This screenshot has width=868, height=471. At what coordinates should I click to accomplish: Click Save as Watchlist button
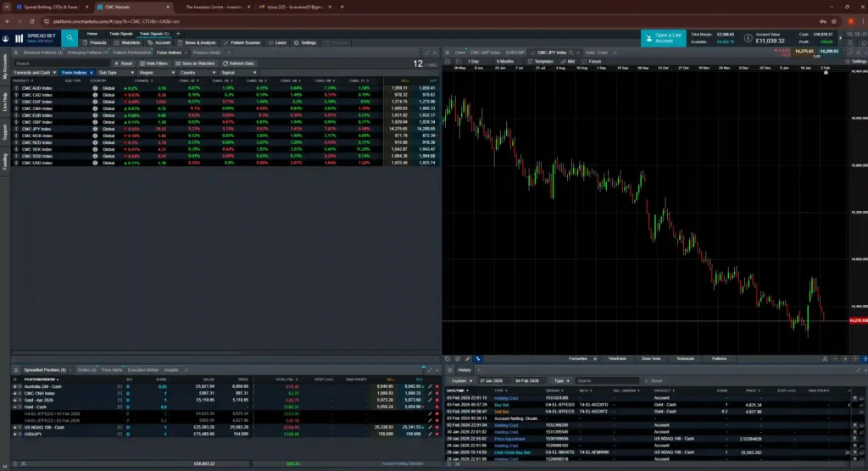click(x=196, y=63)
